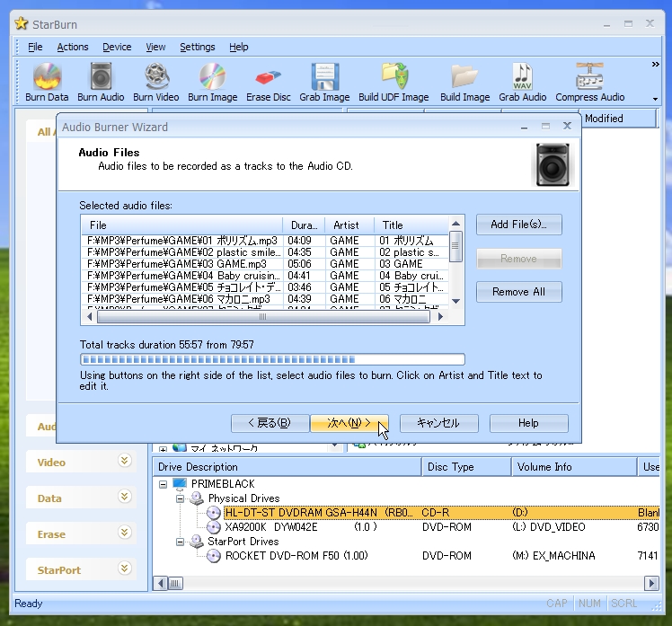Launch the Burn Video film reel icon
Screen dimensions: 672x626
pyautogui.click(x=156, y=76)
